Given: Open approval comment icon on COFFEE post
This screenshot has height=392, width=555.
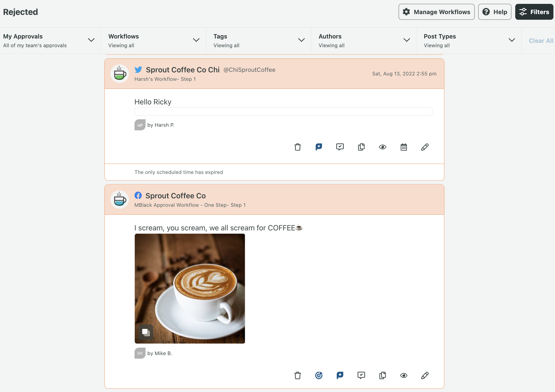Looking at the screenshot, I should (361, 376).
